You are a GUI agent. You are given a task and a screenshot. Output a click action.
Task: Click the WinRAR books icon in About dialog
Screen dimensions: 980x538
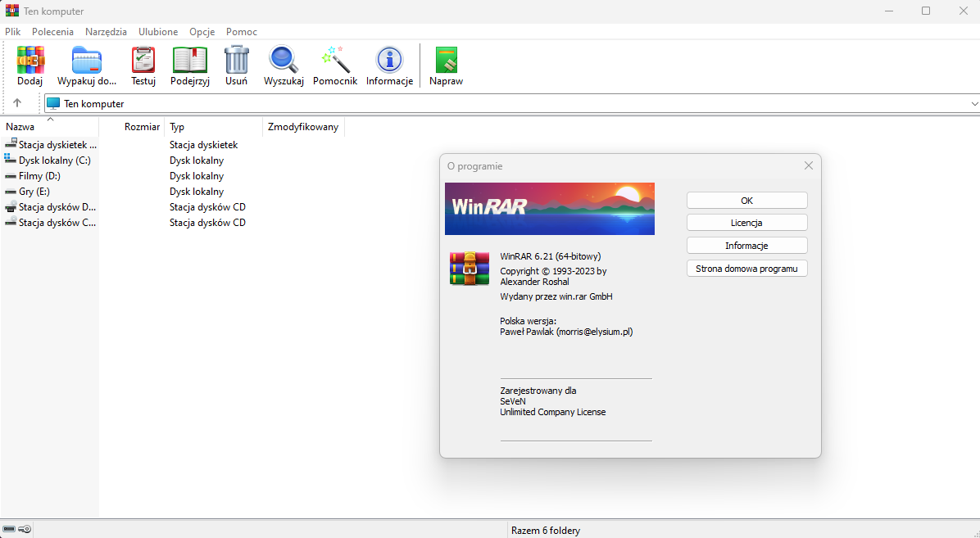470,268
